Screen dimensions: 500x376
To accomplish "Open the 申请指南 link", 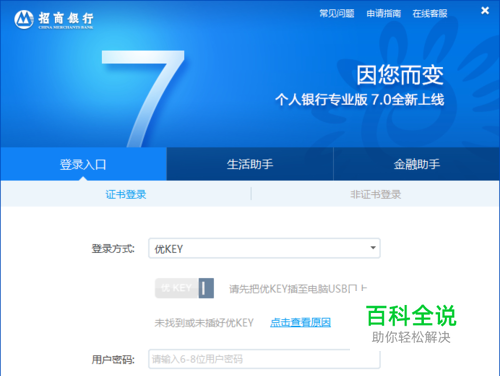I will [x=383, y=14].
